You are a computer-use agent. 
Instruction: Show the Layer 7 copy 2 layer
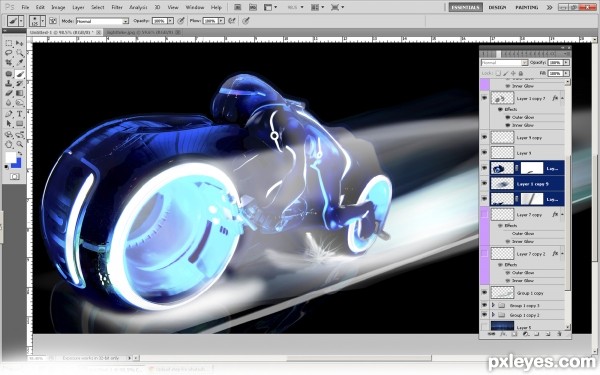coord(484,253)
